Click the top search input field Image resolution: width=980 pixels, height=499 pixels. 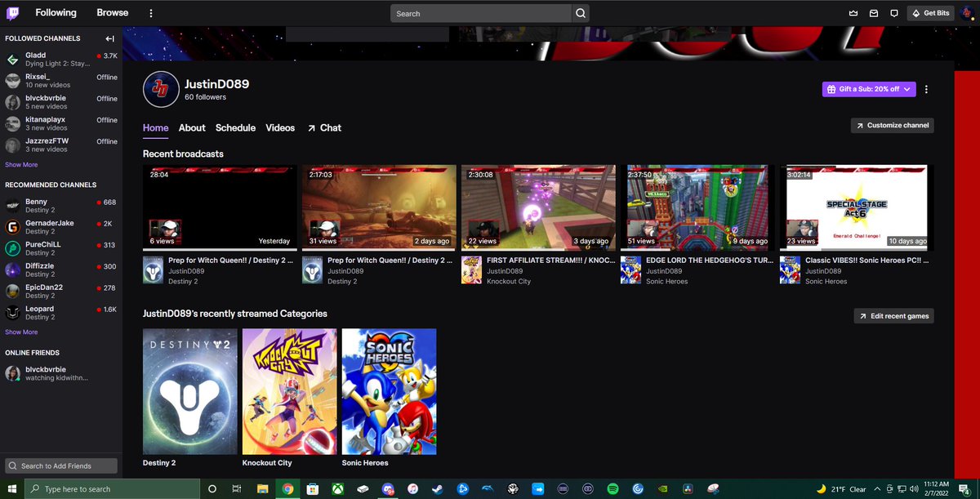tap(481, 13)
